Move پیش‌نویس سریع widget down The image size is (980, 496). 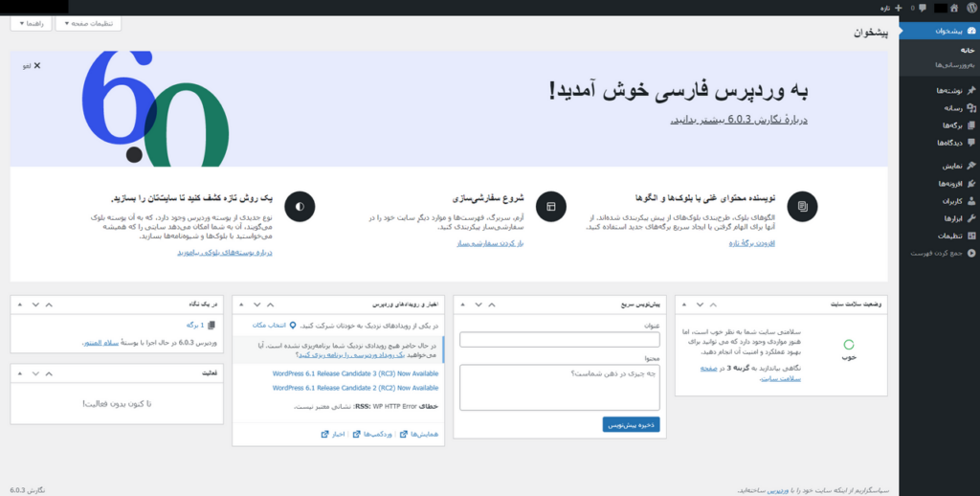tap(479, 304)
